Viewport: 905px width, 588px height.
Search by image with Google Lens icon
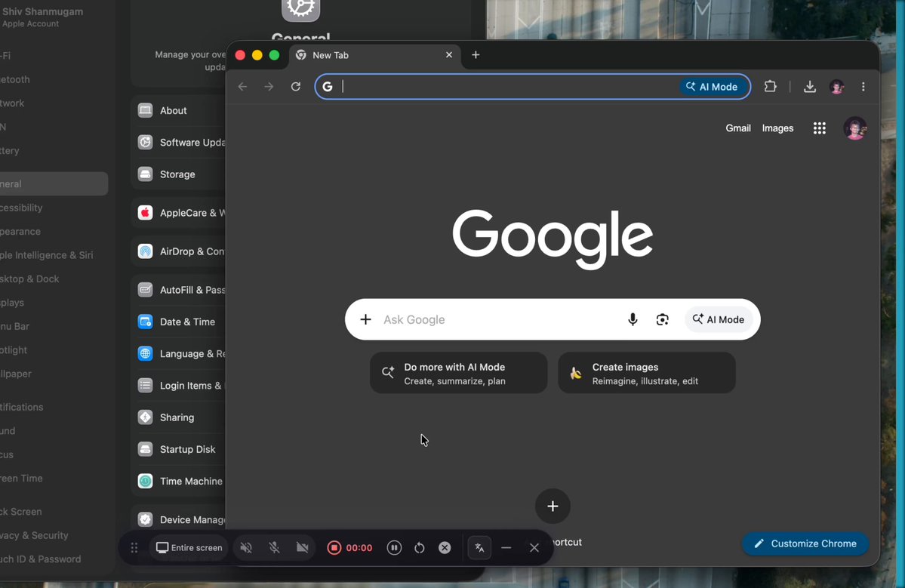pos(663,319)
